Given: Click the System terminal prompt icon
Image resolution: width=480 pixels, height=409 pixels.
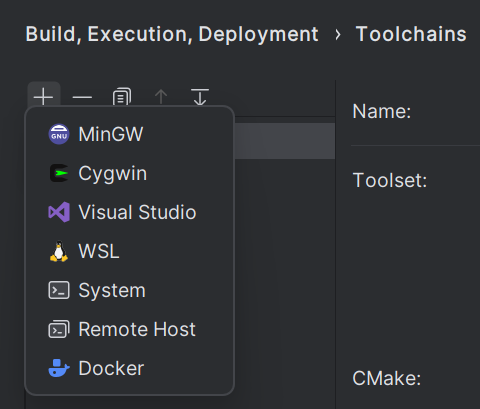Looking at the screenshot, I should pos(59,290).
